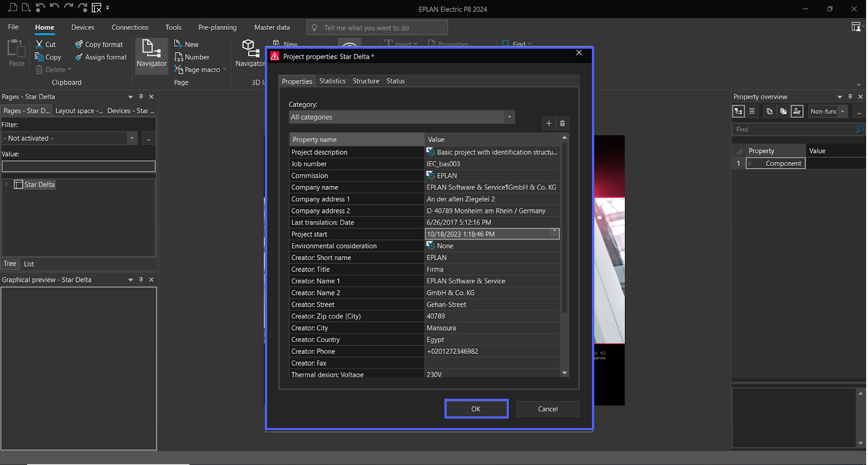
Task: Pin the Property overview panel
Action: pos(850,96)
